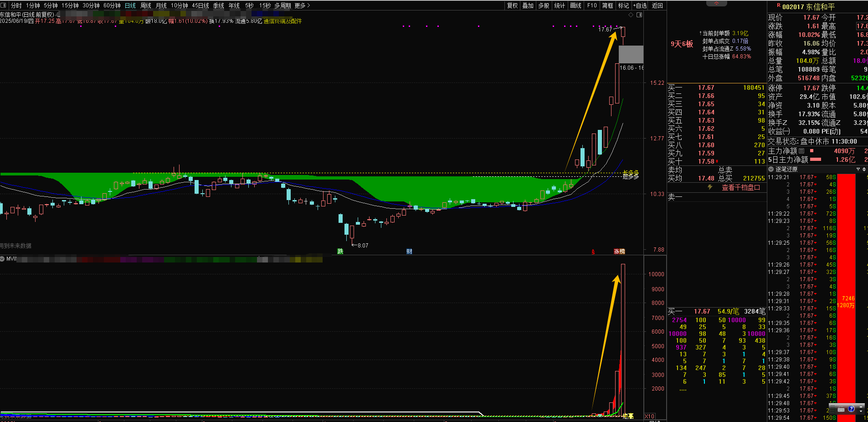
Task: Click the 返回 back button
Action: (x=657, y=5)
